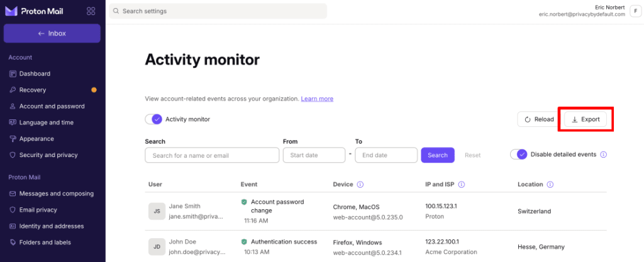This screenshot has width=644, height=262.
Task: Click the 10:13 AM event timestamp
Action: [x=256, y=252]
